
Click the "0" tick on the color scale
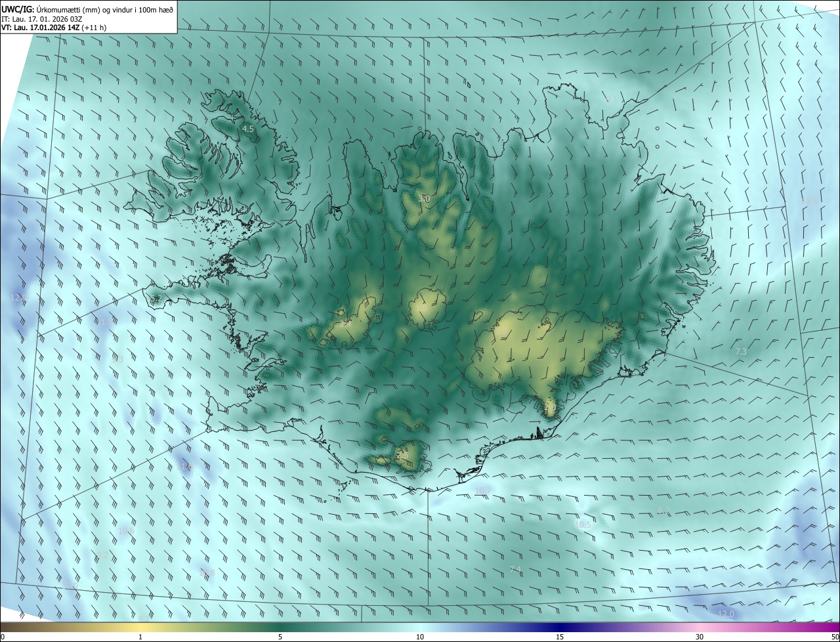pos(3,637)
